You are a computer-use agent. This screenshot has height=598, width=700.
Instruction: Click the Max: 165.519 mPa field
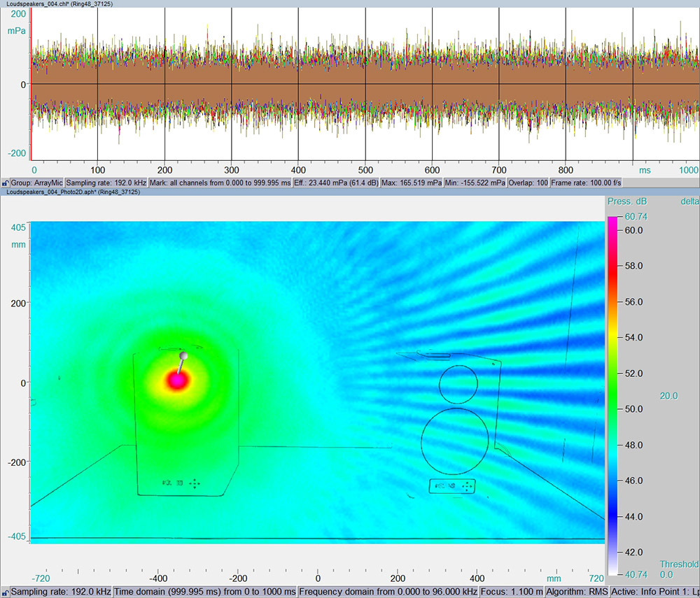pos(412,183)
